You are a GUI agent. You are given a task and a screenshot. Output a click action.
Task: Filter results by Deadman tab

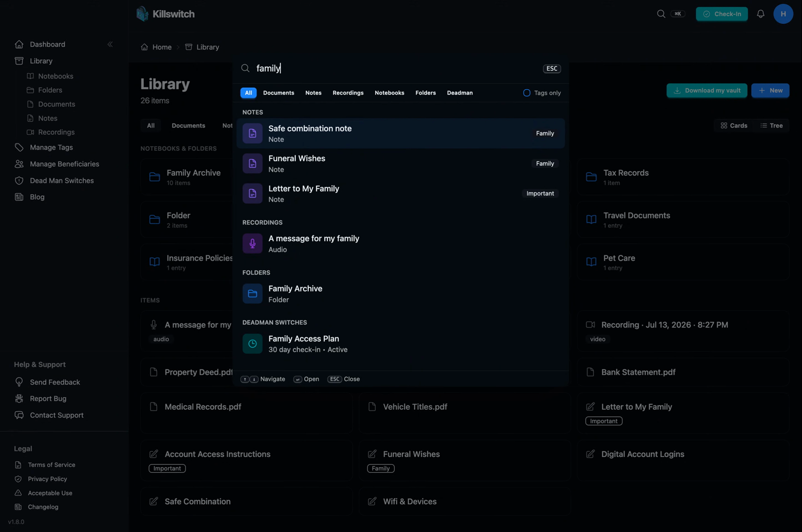(x=460, y=93)
